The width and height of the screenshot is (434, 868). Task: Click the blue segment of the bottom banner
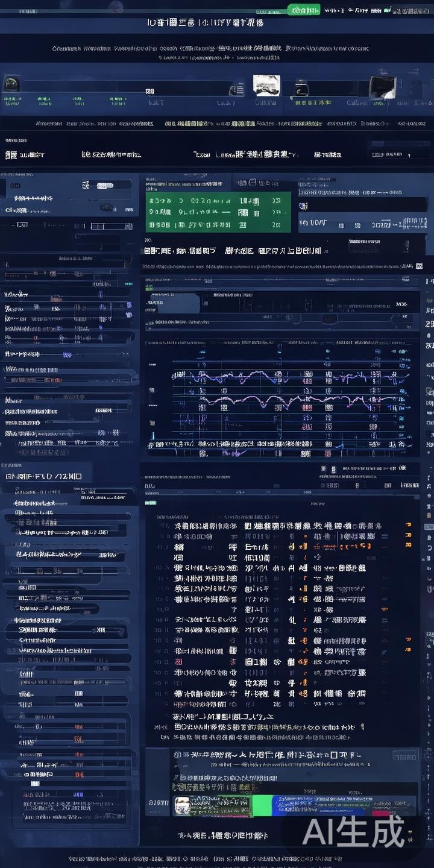coord(301,805)
